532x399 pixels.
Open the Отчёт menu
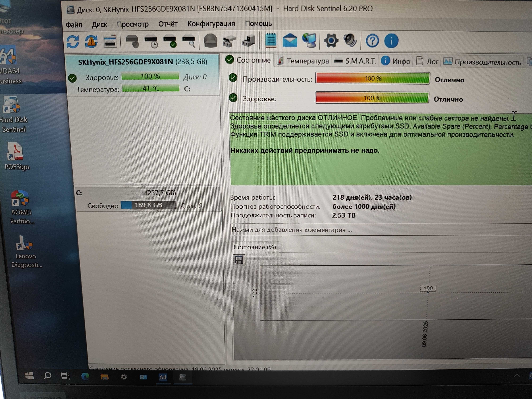(168, 24)
